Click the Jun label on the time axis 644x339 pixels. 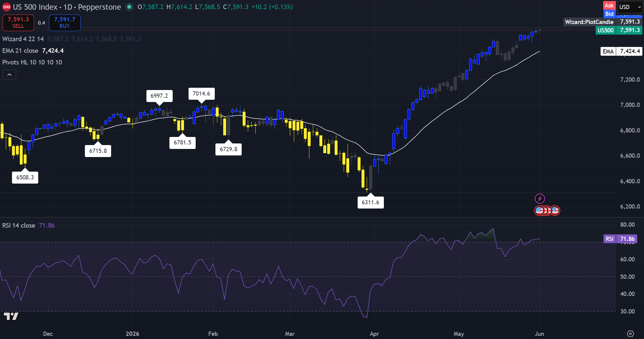click(539, 333)
